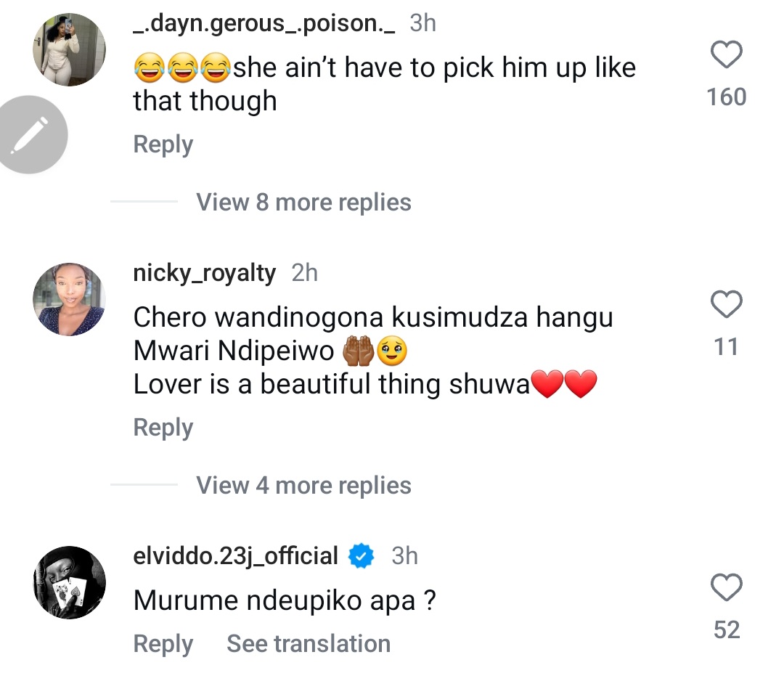
Task: Like nicky_royalty's comment with heart icon
Action: (x=726, y=306)
